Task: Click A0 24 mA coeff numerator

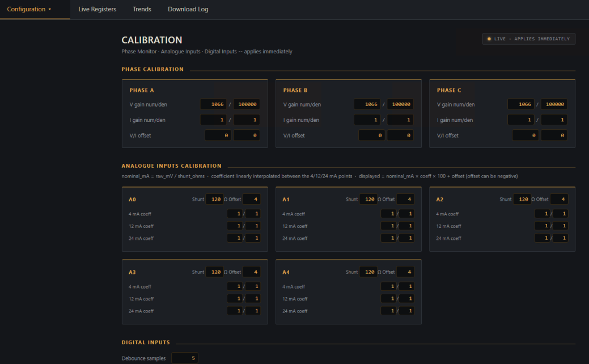Action: (x=235, y=238)
